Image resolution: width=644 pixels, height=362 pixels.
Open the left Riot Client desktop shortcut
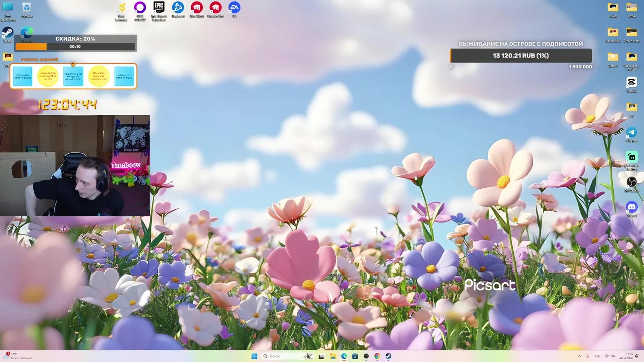[196, 9]
